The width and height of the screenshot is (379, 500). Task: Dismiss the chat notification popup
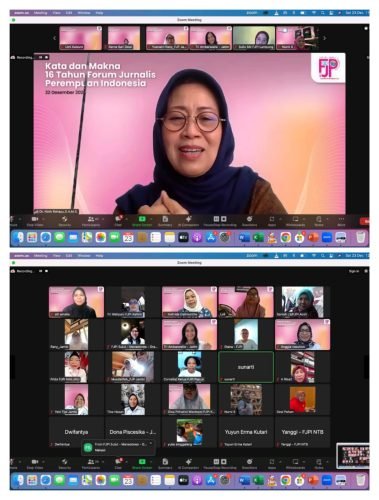151,443
